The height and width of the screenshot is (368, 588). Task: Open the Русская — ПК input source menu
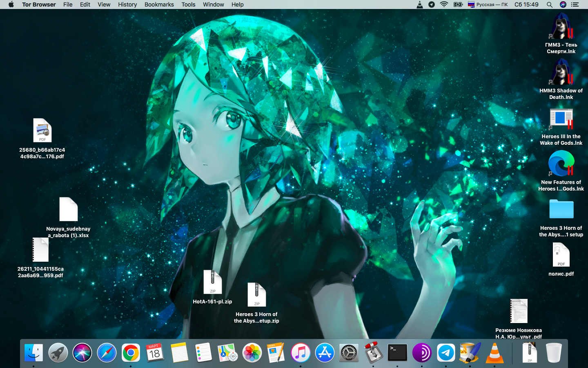[488, 4]
